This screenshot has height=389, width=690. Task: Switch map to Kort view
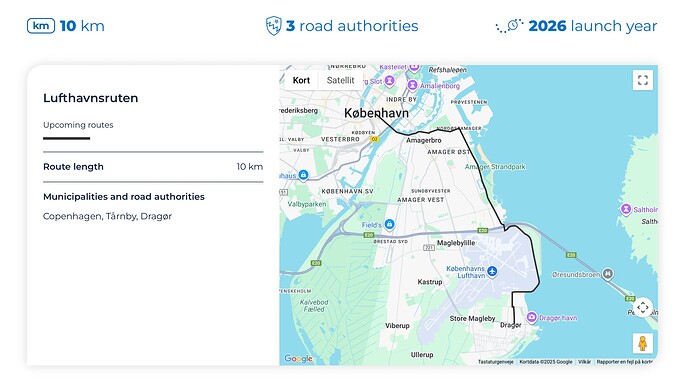tap(301, 80)
